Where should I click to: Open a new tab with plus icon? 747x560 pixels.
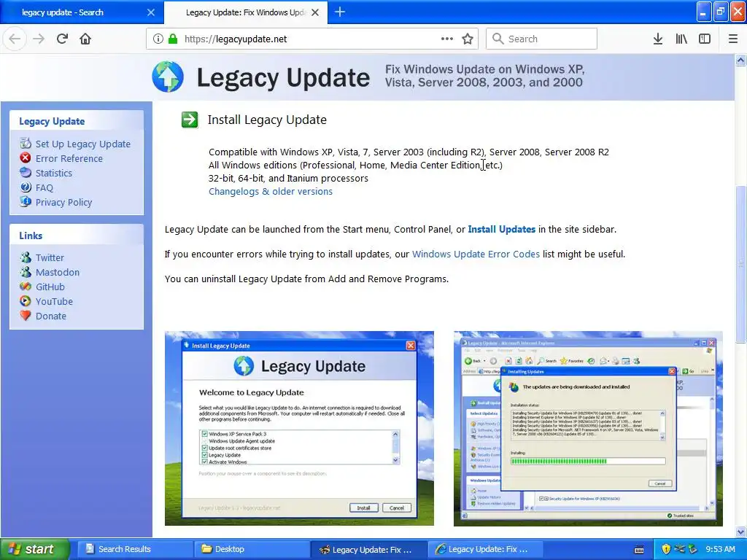[x=340, y=12]
